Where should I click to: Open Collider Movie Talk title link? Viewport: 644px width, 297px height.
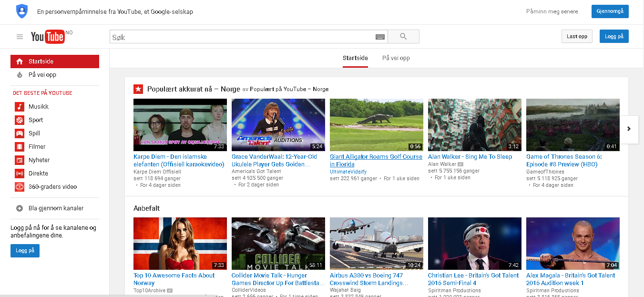pos(278,279)
